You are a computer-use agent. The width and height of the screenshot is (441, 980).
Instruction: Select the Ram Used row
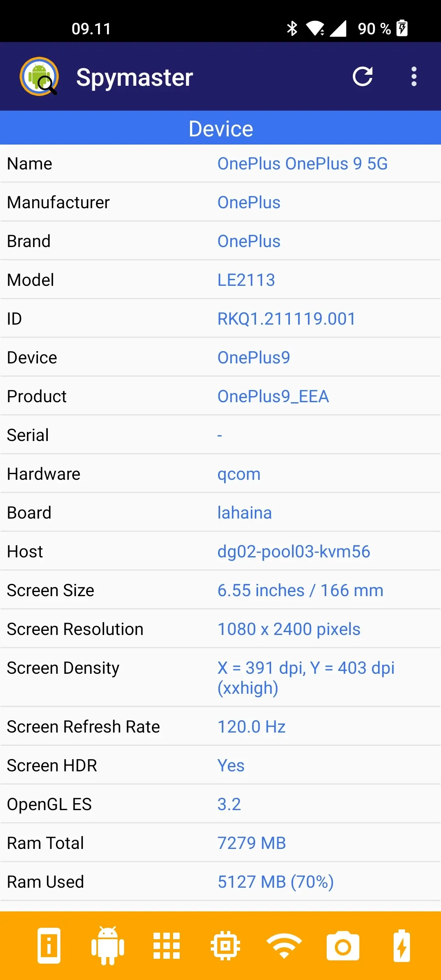coord(220,882)
